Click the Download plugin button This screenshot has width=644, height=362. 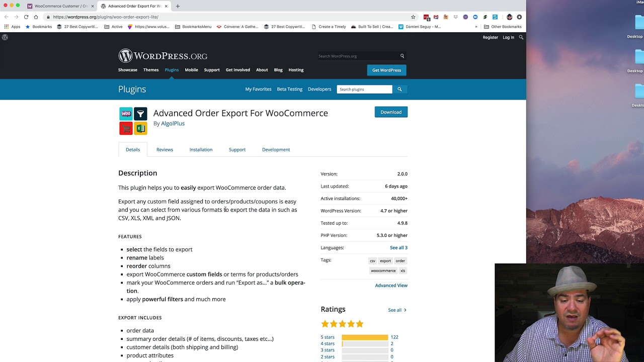point(391,112)
